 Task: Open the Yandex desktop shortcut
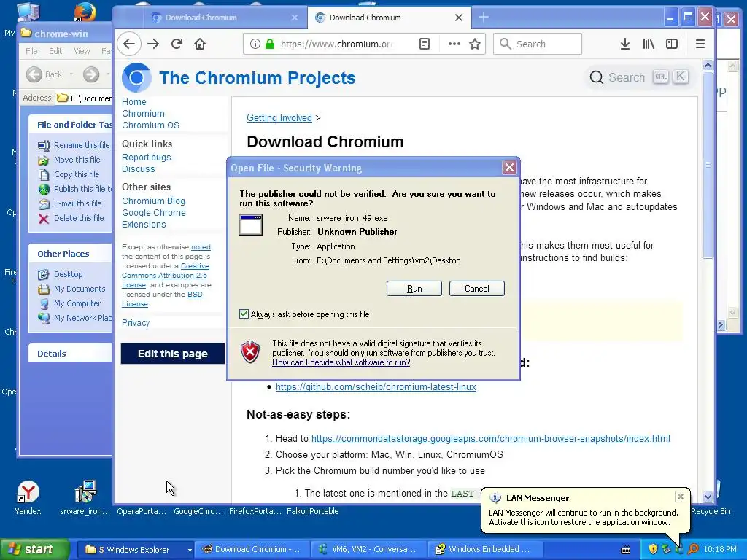28,497
